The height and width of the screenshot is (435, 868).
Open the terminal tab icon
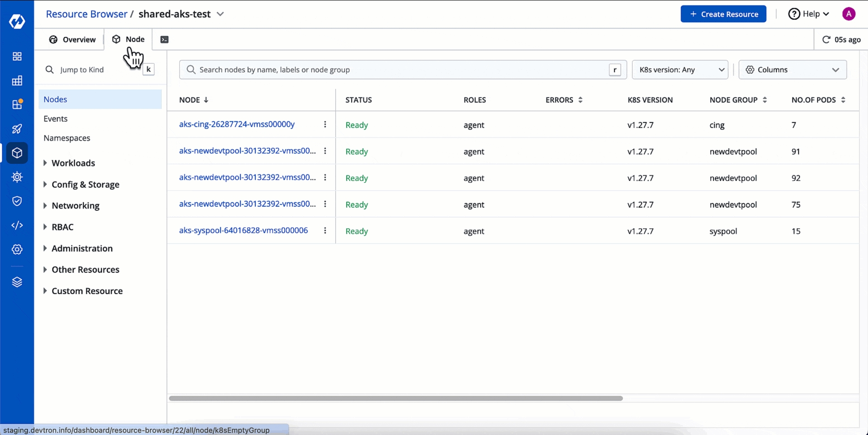pyautogui.click(x=165, y=39)
